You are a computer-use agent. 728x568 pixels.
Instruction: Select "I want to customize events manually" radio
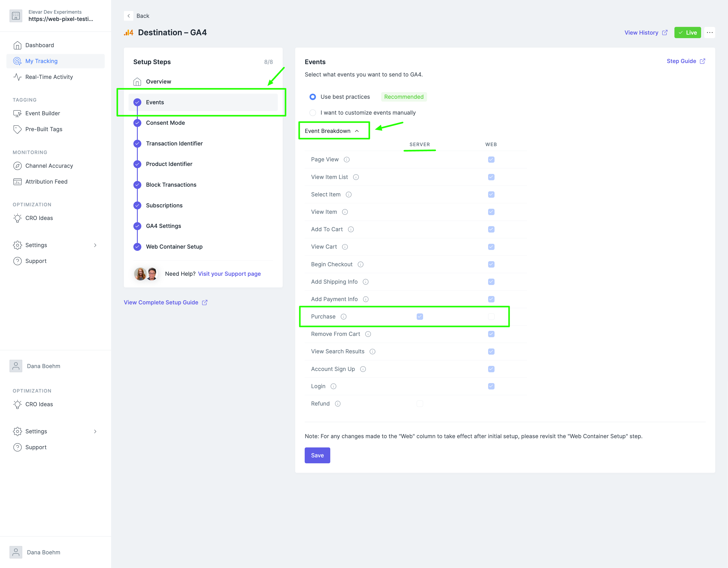point(313,113)
